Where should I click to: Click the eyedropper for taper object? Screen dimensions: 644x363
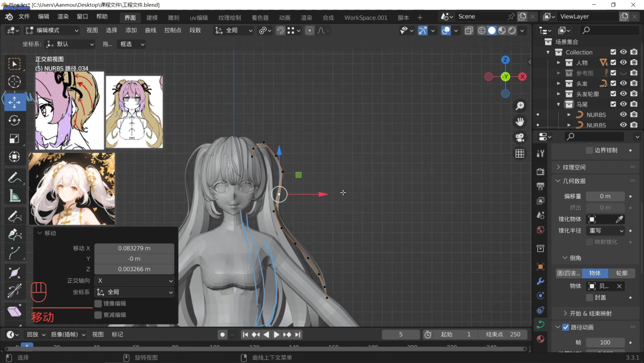tap(620, 219)
